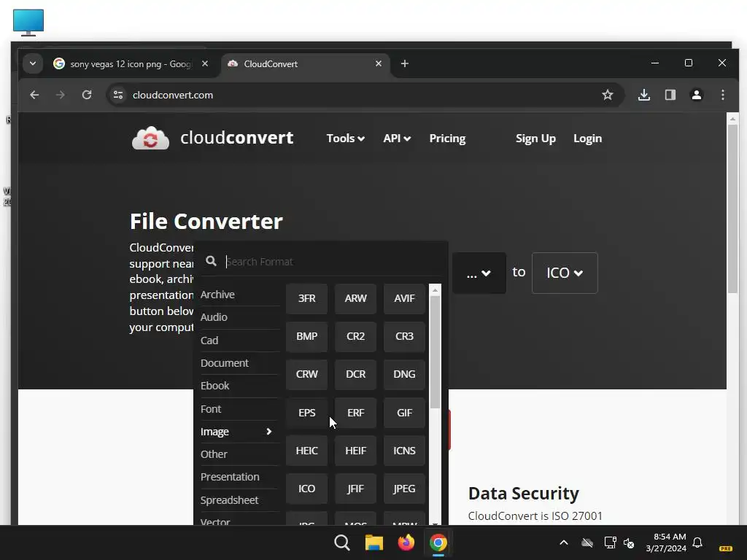The image size is (747, 560).
Task: Click the Chrome taskbar icon
Action: click(x=438, y=542)
